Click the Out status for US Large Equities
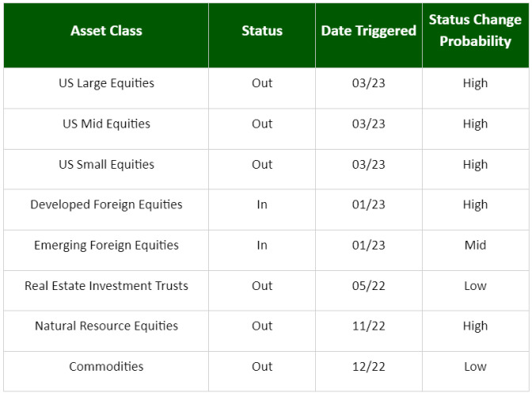The width and height of the screenshot is (532, 393). click(x=262, y=83)
